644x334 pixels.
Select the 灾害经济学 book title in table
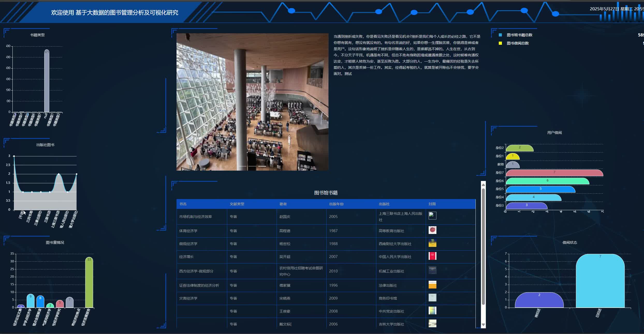(188, 298)
